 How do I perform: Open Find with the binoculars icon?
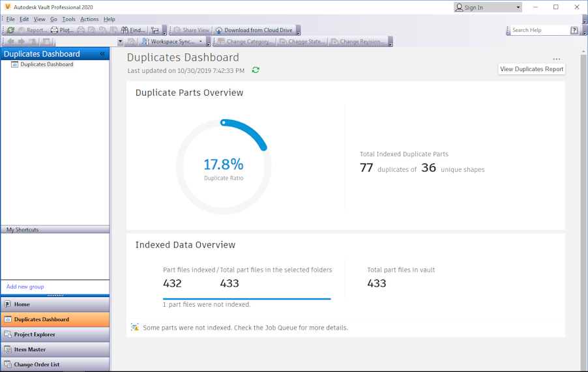tap(125, 30)
